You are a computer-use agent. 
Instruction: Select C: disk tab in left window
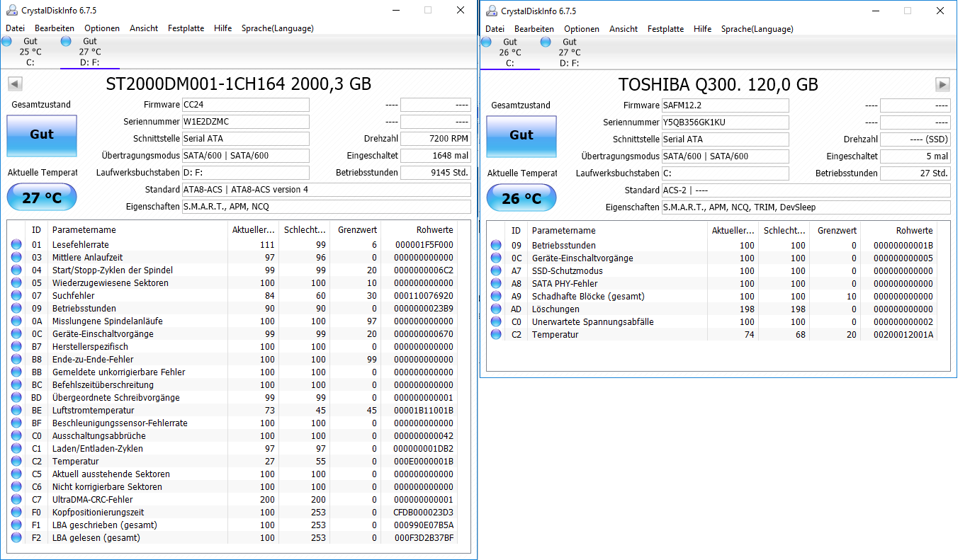coord(30,52)
